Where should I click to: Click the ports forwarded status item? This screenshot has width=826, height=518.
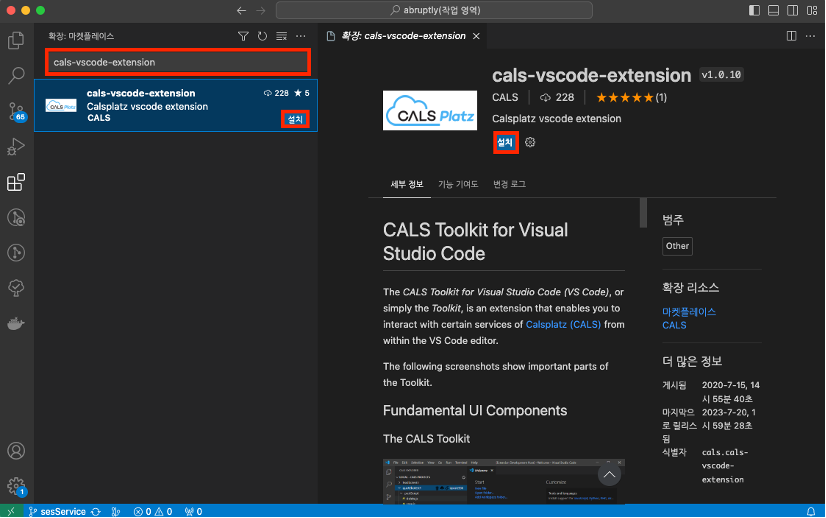pos(193,511)
